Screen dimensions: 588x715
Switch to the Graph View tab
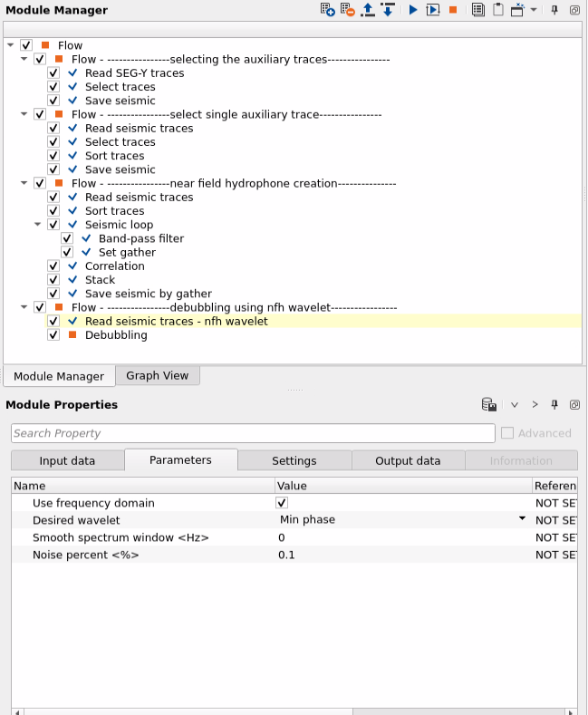point(158,375)
